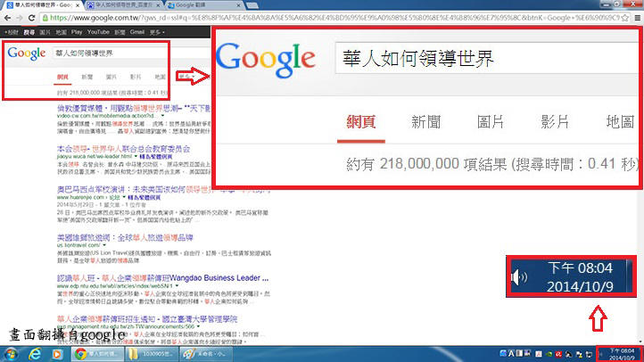Select the small 影片 results tab

(136, 77)
